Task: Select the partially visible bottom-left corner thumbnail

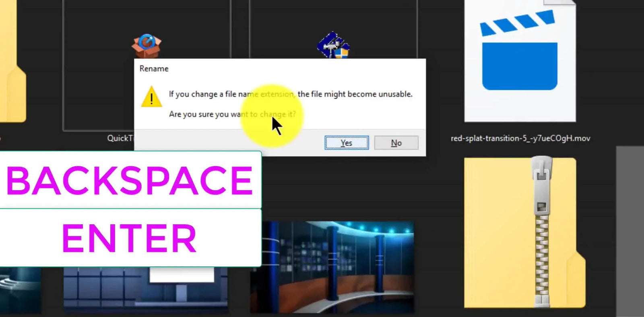Action: pos(20,290)
